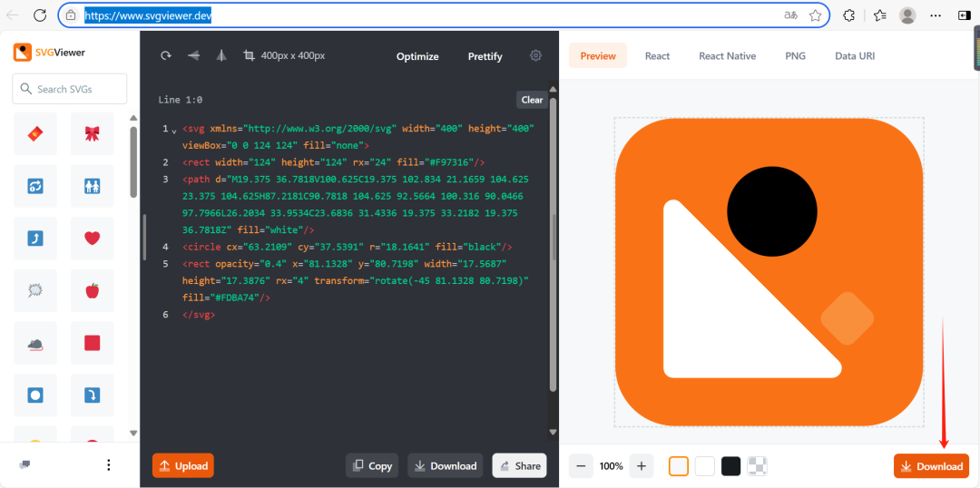Viewport: 980px width, 488px height.
Task: Open the browser favorites list
Action: pyautogui.click(x=880, y=15)
